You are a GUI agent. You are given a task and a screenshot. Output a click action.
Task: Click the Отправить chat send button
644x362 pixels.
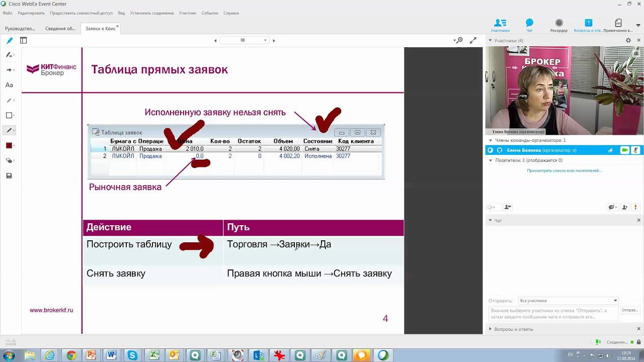coord(630,310)
